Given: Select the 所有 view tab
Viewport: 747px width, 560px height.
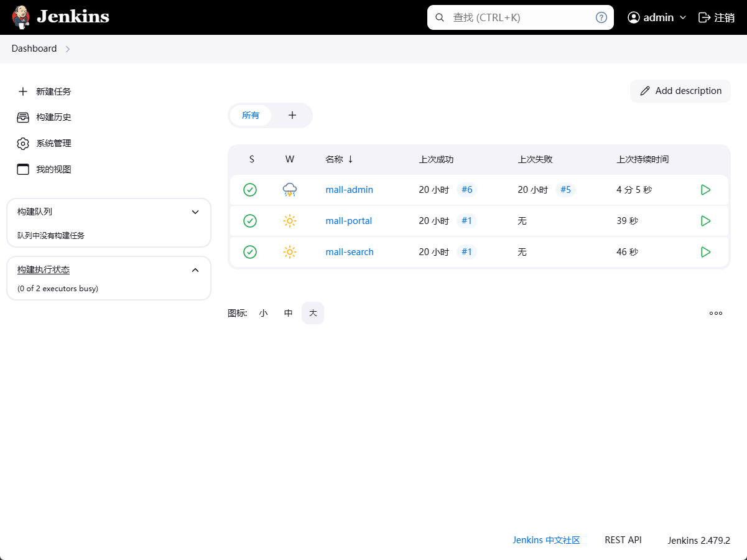Looking at the screenshot, I should [x=251, y=115].
